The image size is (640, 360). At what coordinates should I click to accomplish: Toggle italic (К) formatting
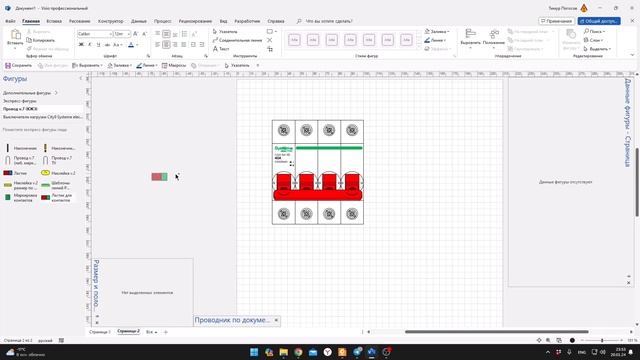coord(89,45)
